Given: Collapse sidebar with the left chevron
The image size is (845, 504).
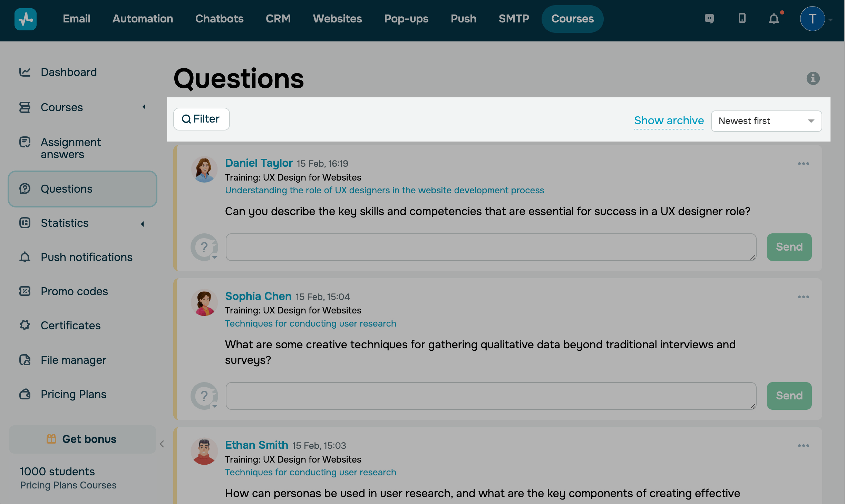Looking at the screenshot, I should pos(162,444).
